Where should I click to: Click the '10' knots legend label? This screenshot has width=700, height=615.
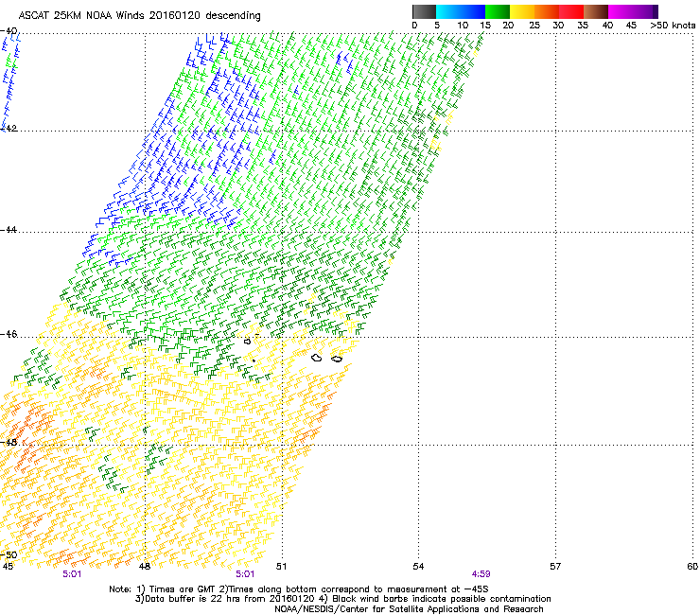click(463, 26)
